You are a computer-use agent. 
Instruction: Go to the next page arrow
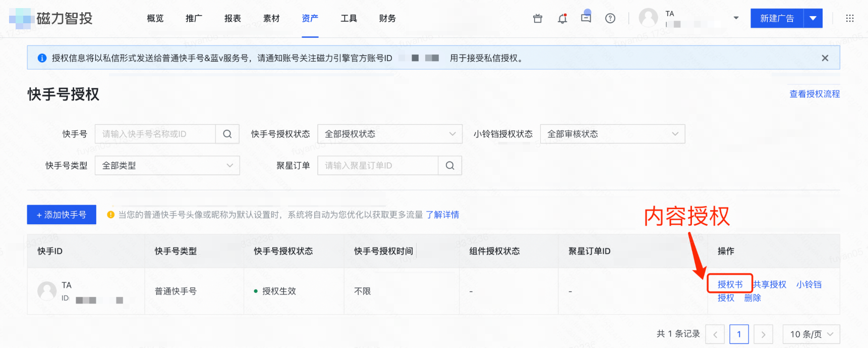click(x=763, y=334)
